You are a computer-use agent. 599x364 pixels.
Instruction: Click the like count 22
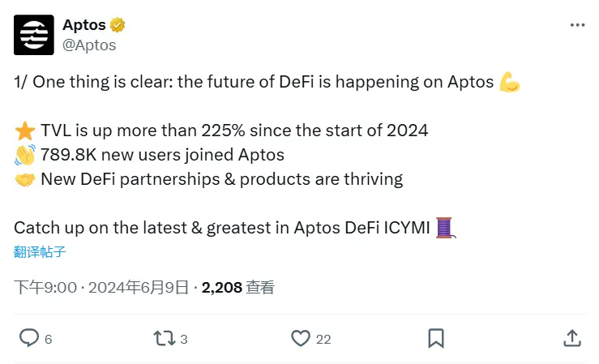pos(323,339)
